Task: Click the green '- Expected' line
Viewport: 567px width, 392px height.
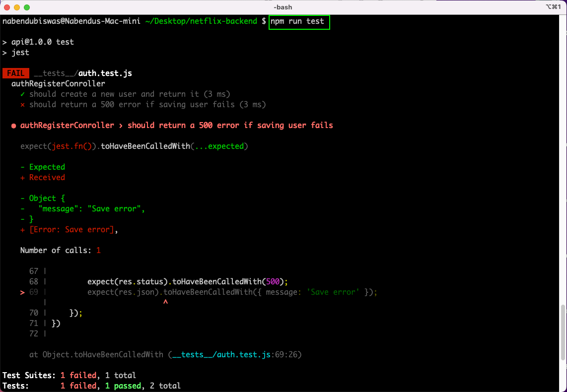Action: click(x=43, y=167)
